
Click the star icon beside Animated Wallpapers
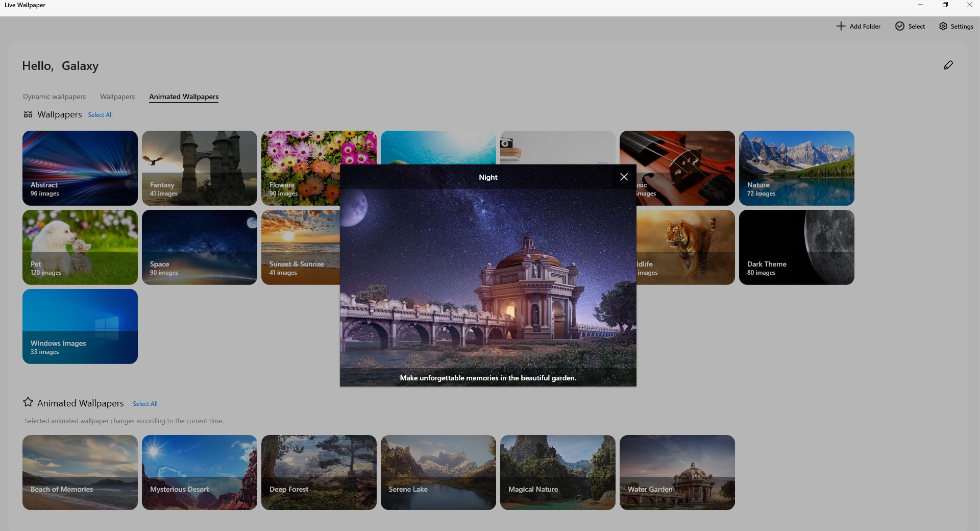click(x=28, y=402)
